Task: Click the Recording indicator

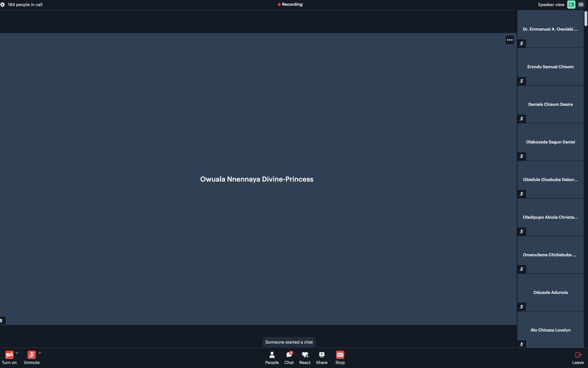Action: point(290,4)
